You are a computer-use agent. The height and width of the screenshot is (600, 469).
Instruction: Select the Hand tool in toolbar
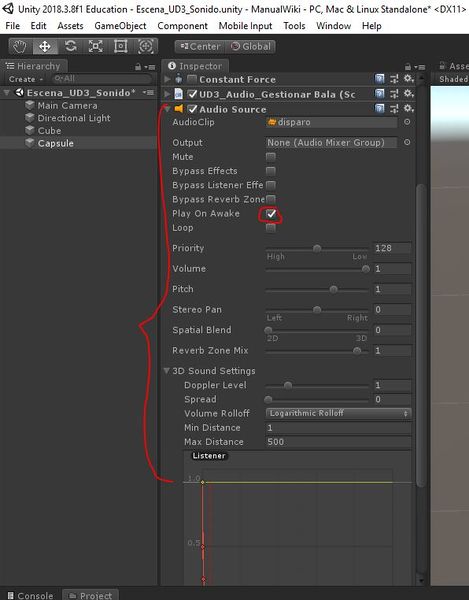click(x=20, y=47)
